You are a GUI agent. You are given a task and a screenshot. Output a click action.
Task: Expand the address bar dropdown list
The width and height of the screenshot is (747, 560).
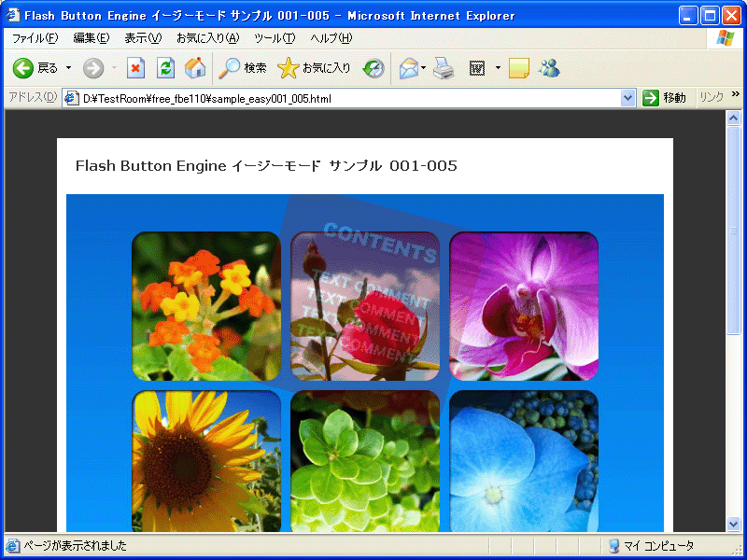(627, 98)
